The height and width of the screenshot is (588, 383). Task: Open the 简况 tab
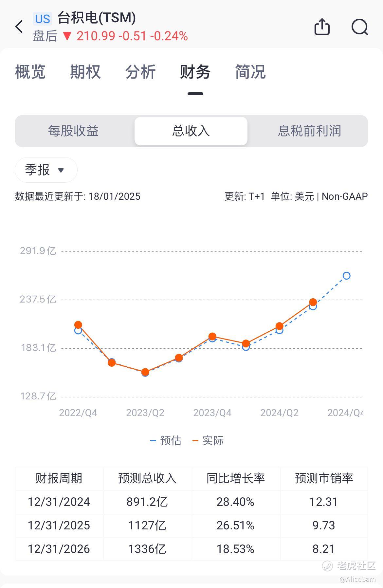250,72
